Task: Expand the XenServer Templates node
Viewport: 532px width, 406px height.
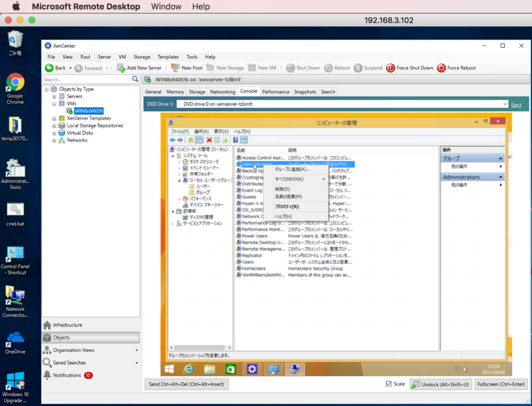Action: click(x=54, y=119)
